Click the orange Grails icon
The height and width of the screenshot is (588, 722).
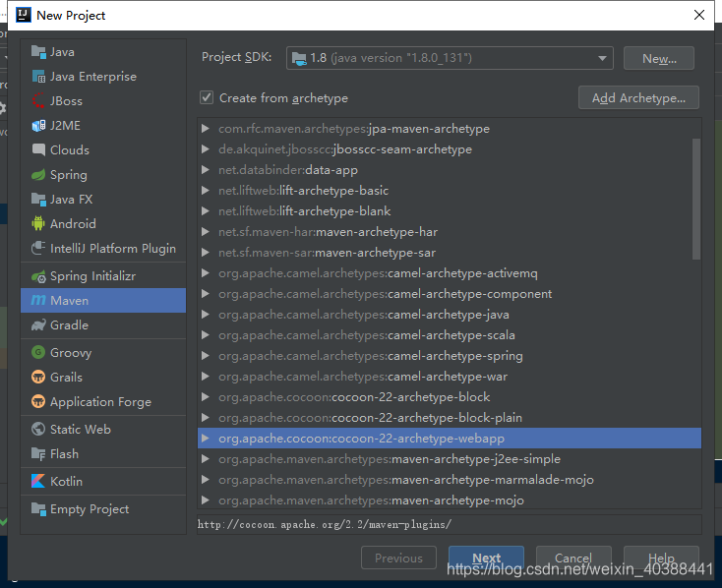[38, 378]
